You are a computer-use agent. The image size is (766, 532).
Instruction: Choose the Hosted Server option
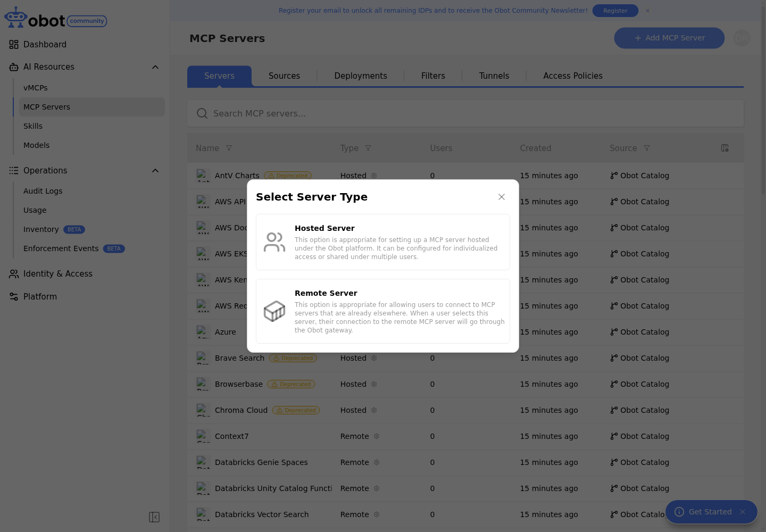(x=383, y=242)
